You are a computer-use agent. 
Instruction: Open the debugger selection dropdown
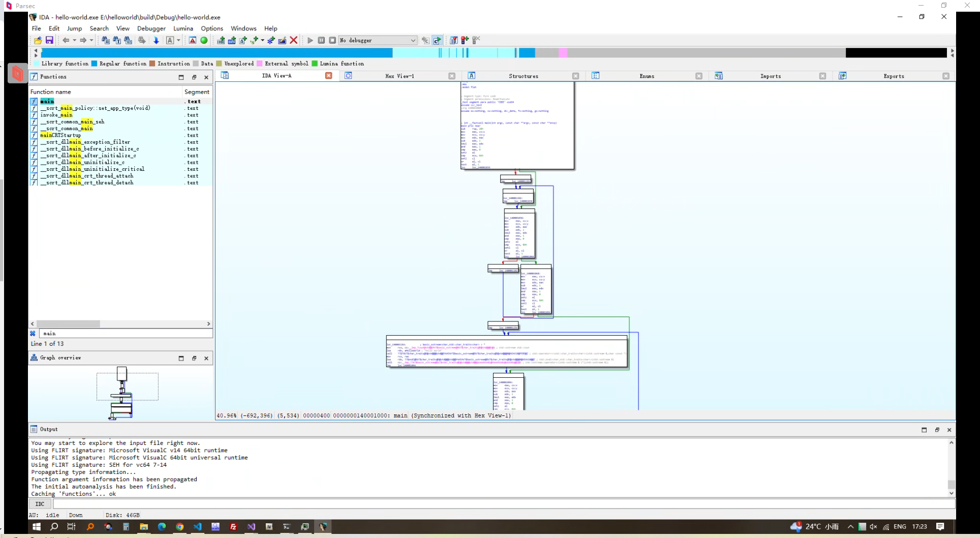click(x=412, y=40)
